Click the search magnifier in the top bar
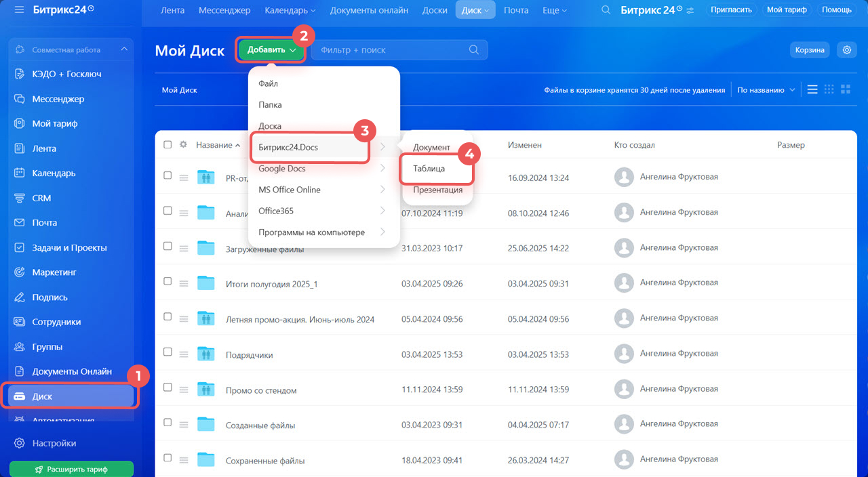Viewport: 868px width, 477px height. point(606,10)
